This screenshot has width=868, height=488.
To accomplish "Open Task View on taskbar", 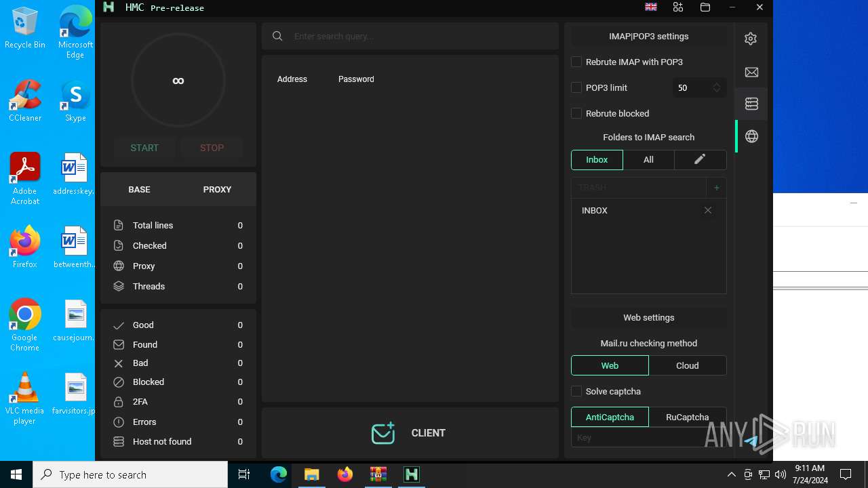I will click(244, 474).
